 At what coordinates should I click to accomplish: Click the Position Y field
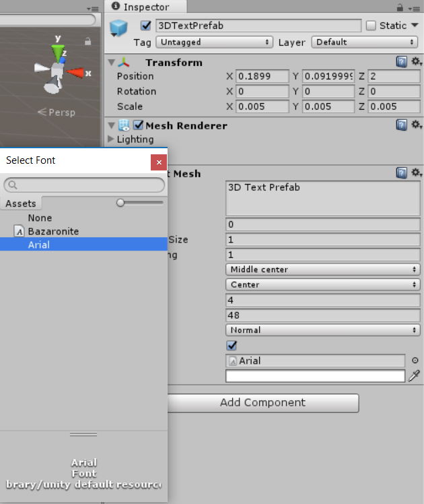pos(328,76)
